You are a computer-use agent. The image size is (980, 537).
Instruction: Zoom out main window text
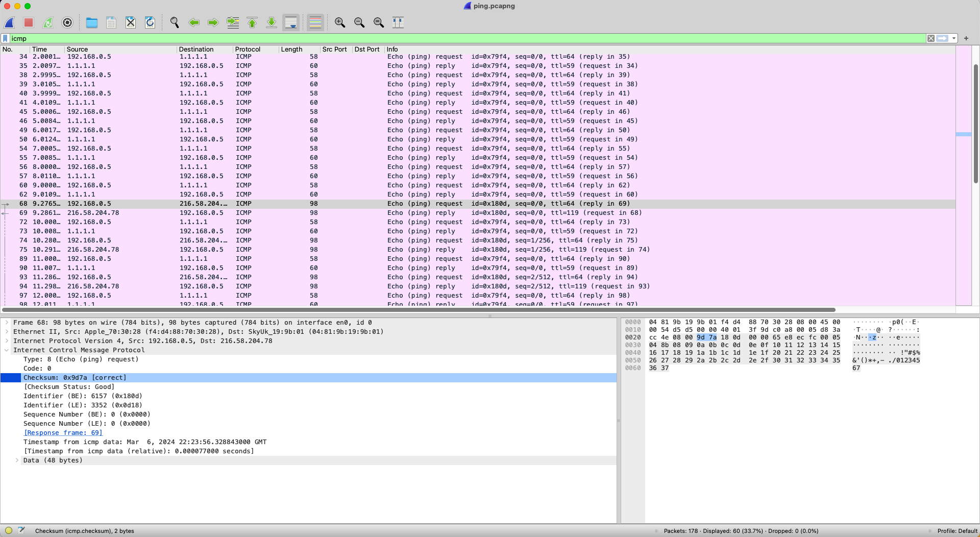coord(359,22)
